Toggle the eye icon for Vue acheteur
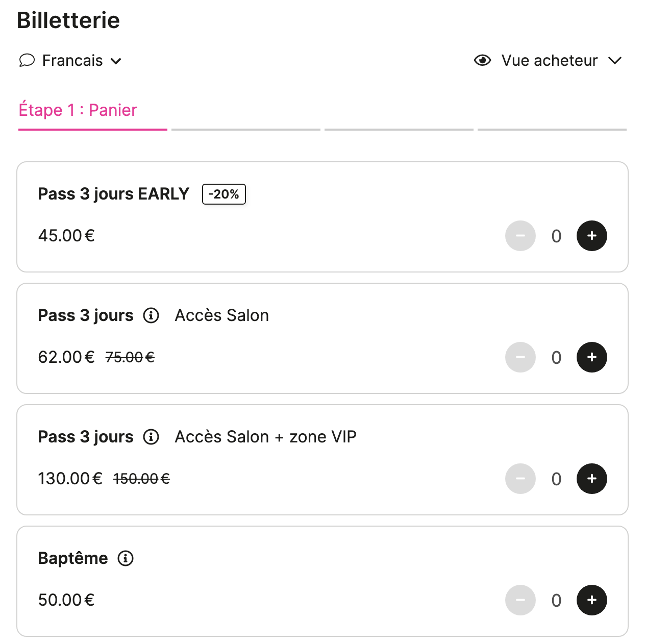 click(x=482, y=60)
